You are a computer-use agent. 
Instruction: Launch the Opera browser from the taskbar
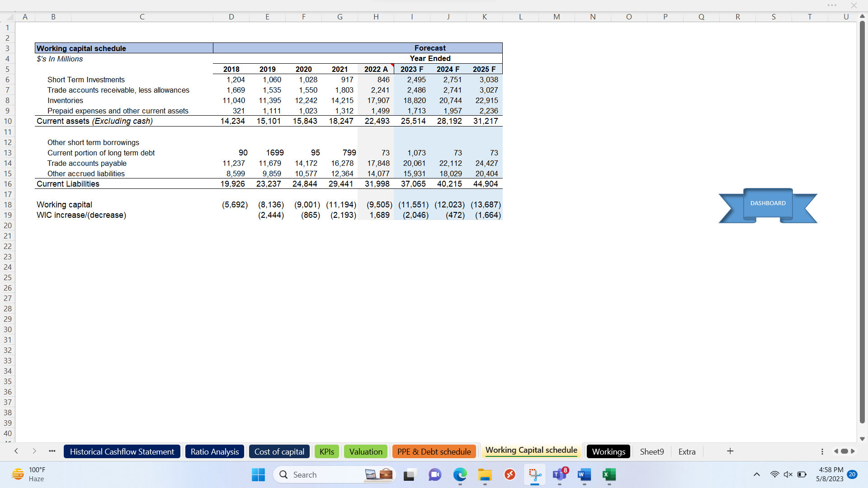pyautogui.click(x=510, y=475)
